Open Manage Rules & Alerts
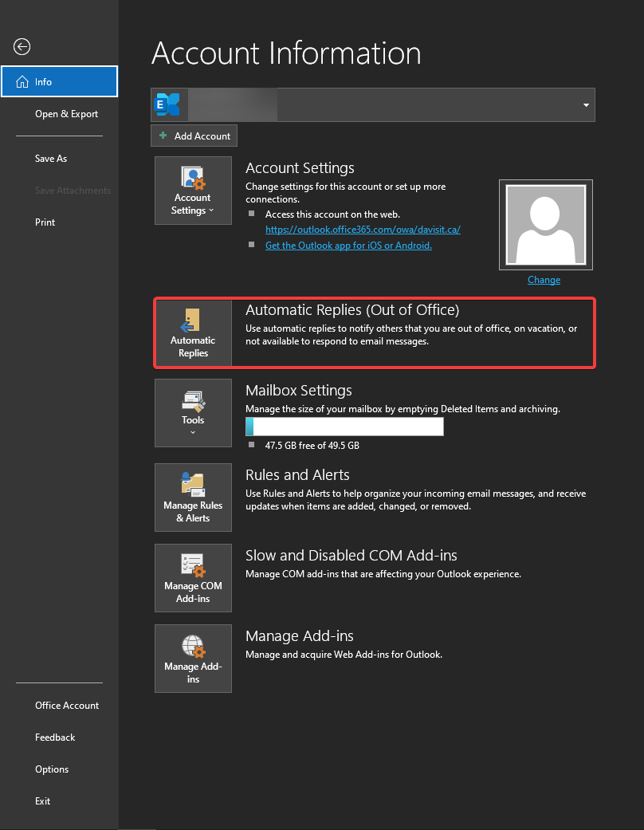Viewport: 644px width, 830px height. pyautogui.click(x=193, y=497)
